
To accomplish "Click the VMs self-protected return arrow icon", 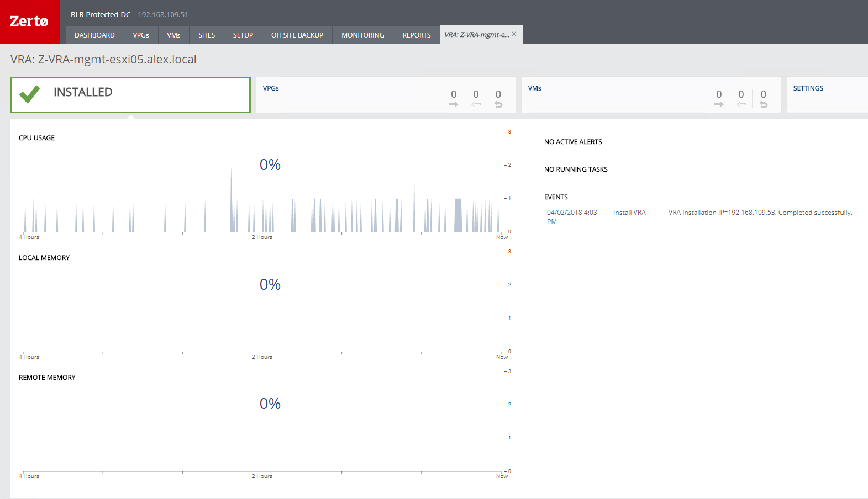I will (x=764, y=104).
